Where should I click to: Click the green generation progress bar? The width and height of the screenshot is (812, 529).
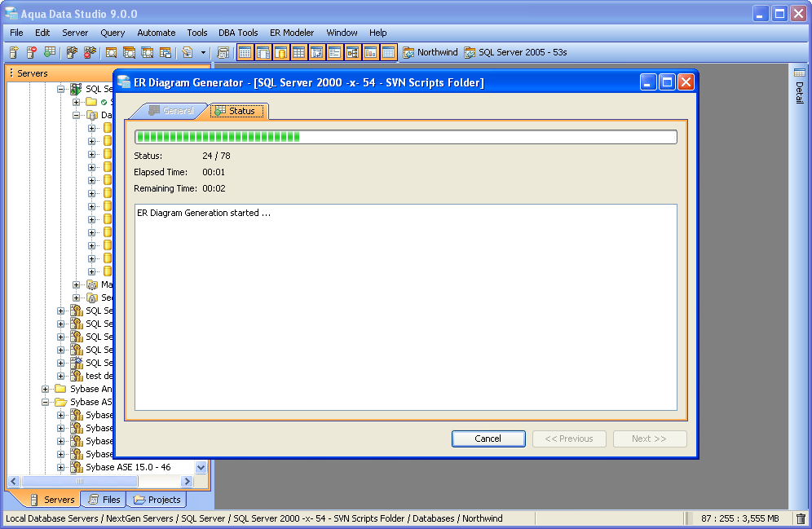coord(405,137)
